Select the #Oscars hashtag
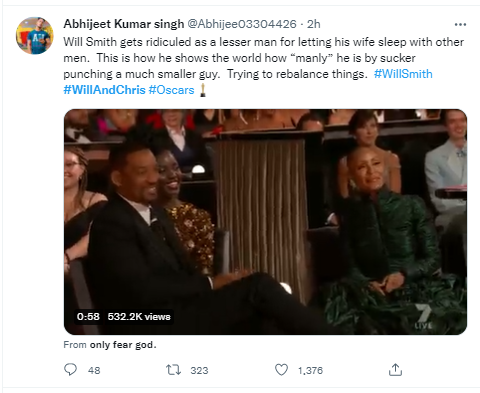Image resolution: width=480 pixels, height=393 pixels. [171, 90]
